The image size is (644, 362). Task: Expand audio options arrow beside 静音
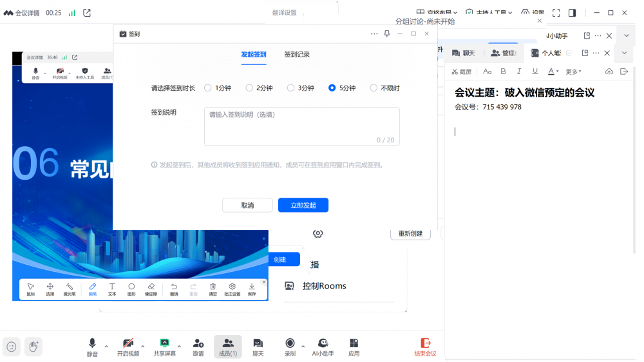(106, 347)
